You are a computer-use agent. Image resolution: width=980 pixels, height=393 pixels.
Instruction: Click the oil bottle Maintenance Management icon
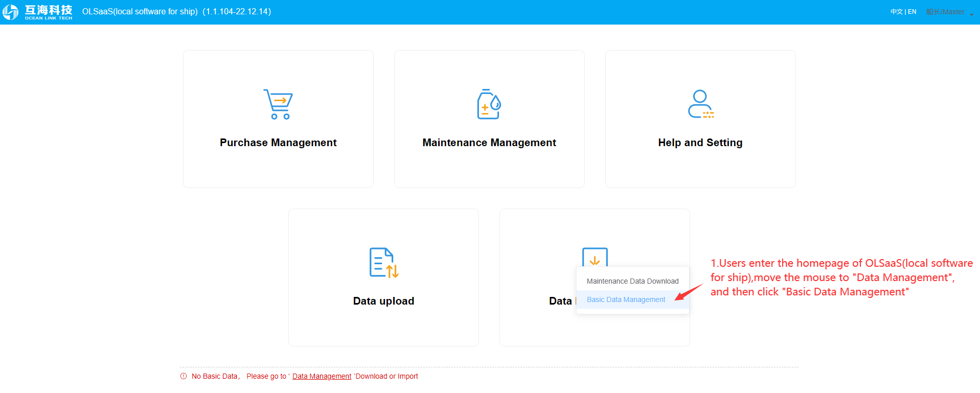489,104
